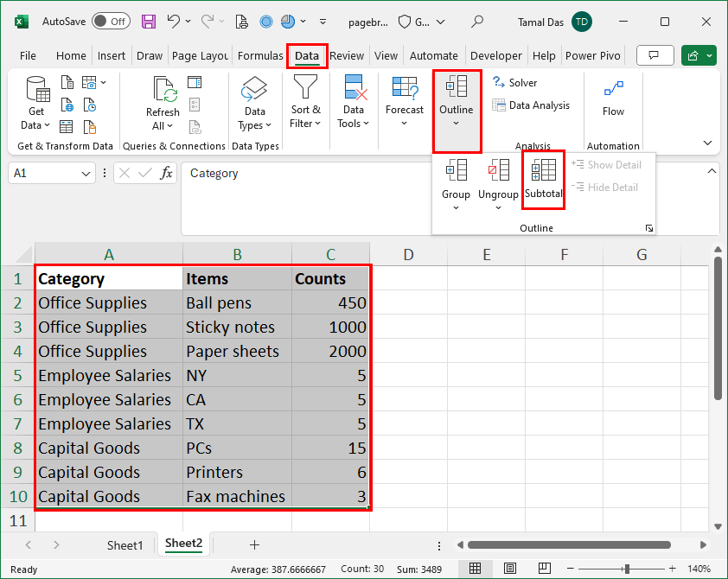Launch the Solver tool

tap(514, 83)
